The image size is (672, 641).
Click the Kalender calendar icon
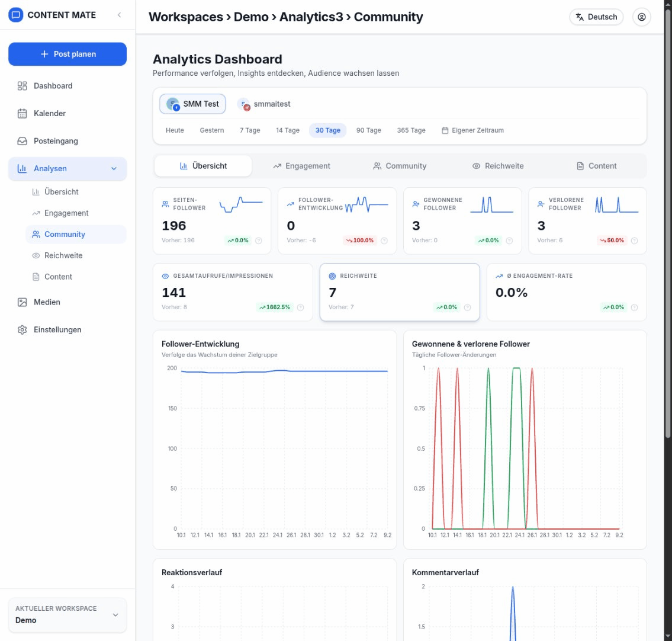point(22,114)
